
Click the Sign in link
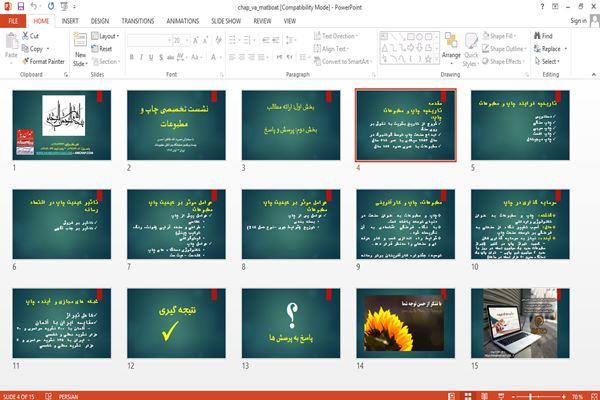pos(578,21)
